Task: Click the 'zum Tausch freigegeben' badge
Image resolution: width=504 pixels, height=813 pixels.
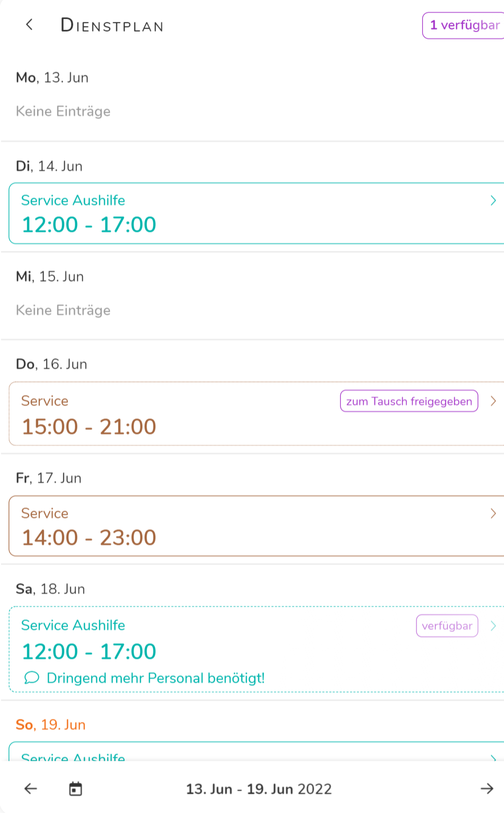Action: [409, 401]
